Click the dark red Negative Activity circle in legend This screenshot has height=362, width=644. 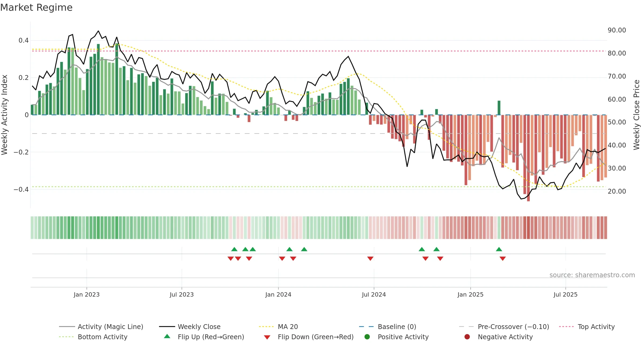click(x=467, y=337)
